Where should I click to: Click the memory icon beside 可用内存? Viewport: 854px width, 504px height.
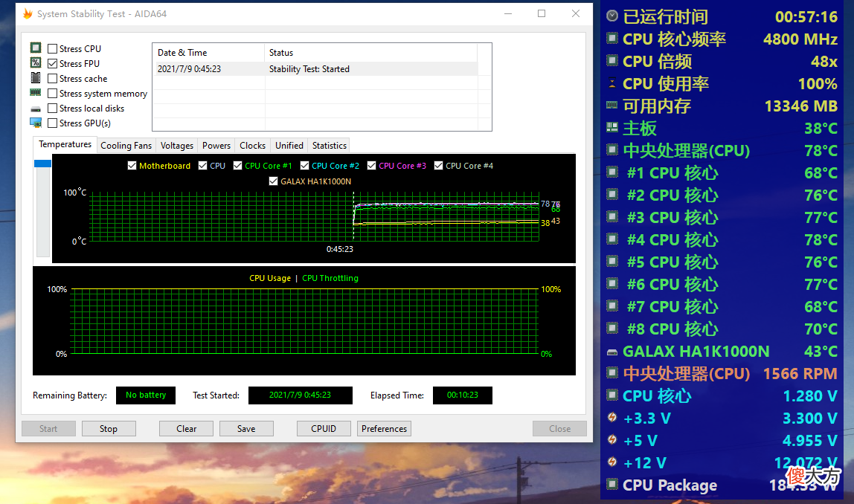coord(612,105)
